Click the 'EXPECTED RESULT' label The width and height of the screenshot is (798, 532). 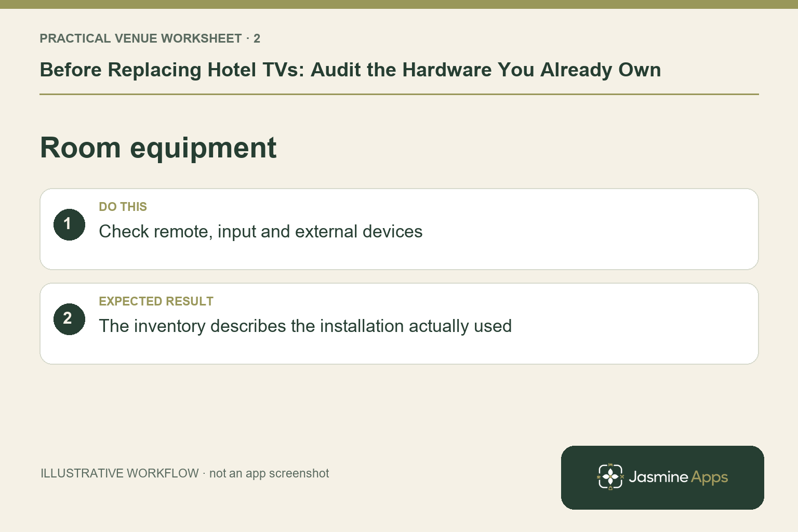pos(156,301)
